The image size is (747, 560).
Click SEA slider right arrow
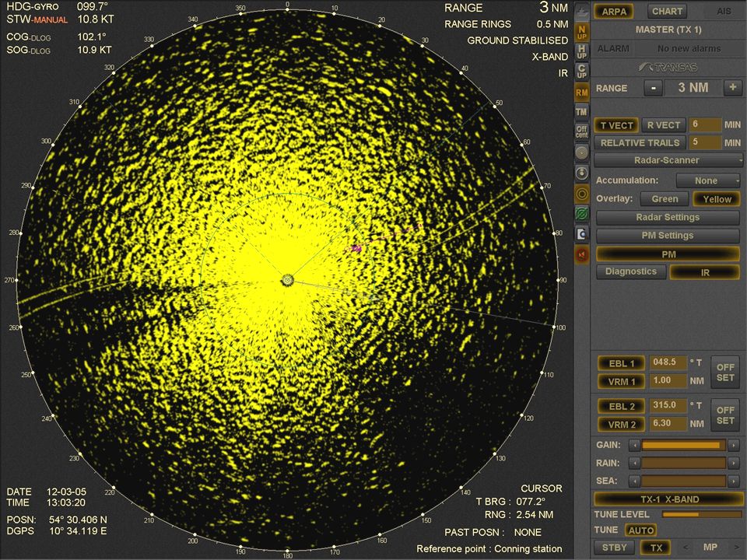(734, 481)
